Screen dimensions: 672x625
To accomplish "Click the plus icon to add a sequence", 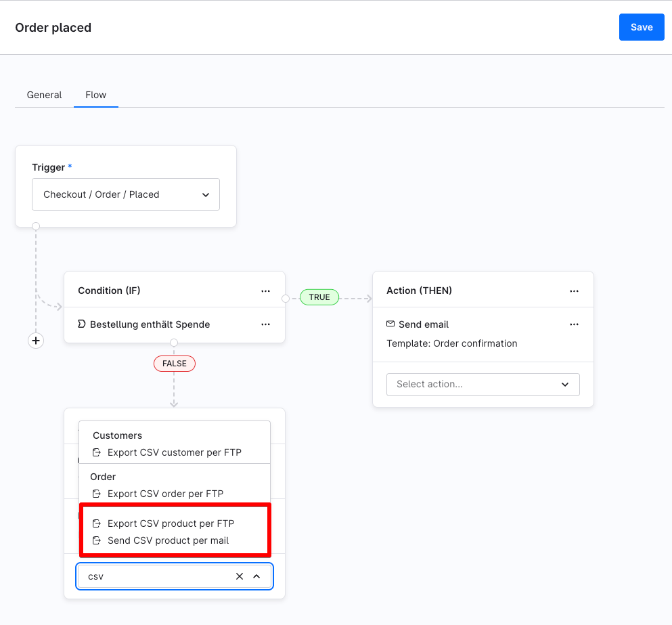I will click(x=36, y=341).
